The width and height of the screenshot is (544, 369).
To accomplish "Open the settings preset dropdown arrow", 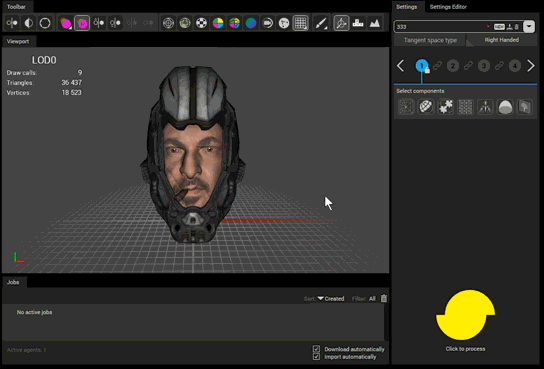I will pyautogui.click(x=529, y=26).
